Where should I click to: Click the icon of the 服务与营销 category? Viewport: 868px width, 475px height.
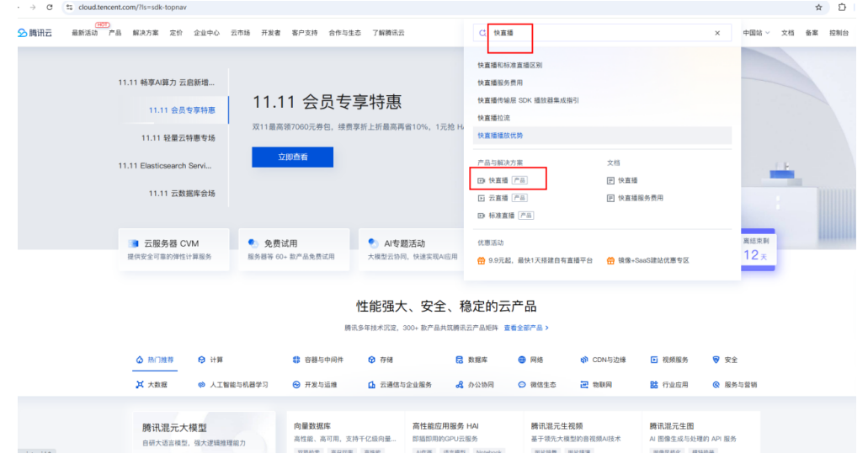716,385
